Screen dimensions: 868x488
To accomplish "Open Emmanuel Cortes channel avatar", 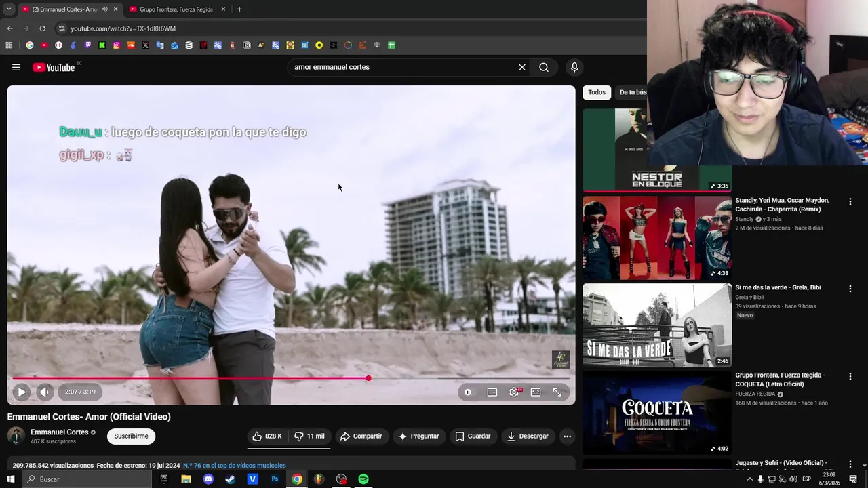I will 16,436.
